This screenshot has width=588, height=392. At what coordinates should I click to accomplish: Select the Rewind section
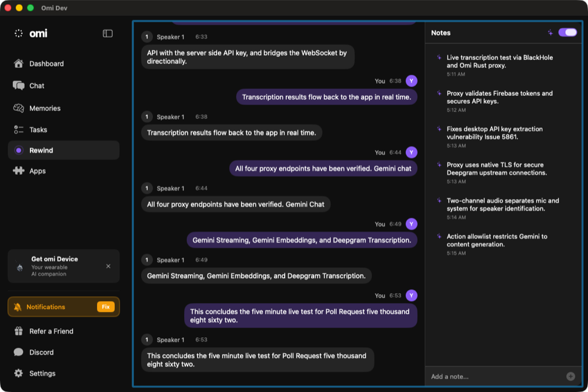(64, 150)
